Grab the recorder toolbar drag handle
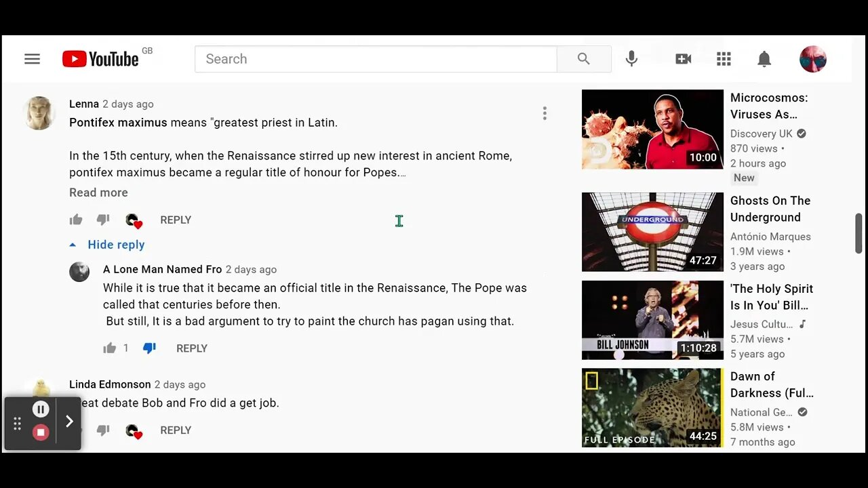 [17, 424]
